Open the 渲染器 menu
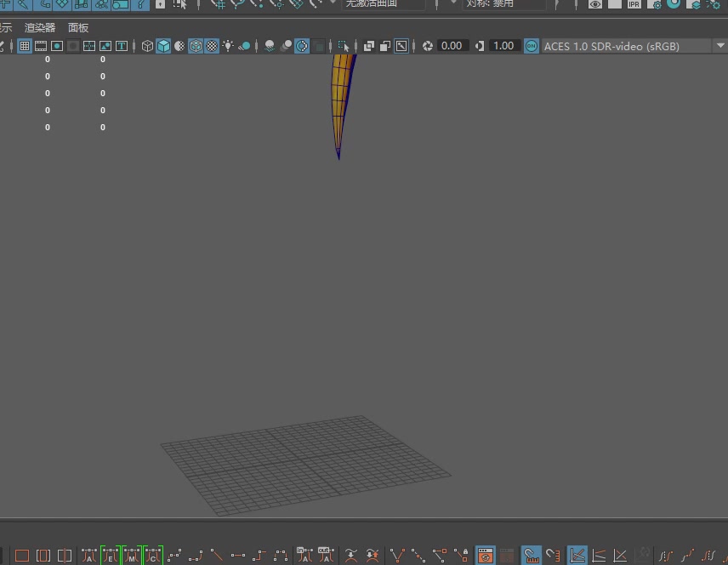Viewport: 728px width, 565px height. click(x=40, y=27)
